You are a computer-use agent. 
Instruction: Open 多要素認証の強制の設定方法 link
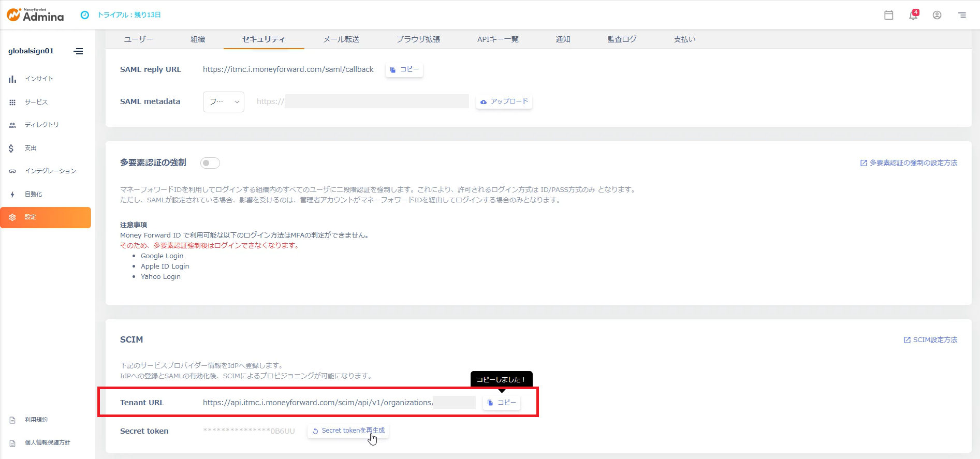(909, 163)
